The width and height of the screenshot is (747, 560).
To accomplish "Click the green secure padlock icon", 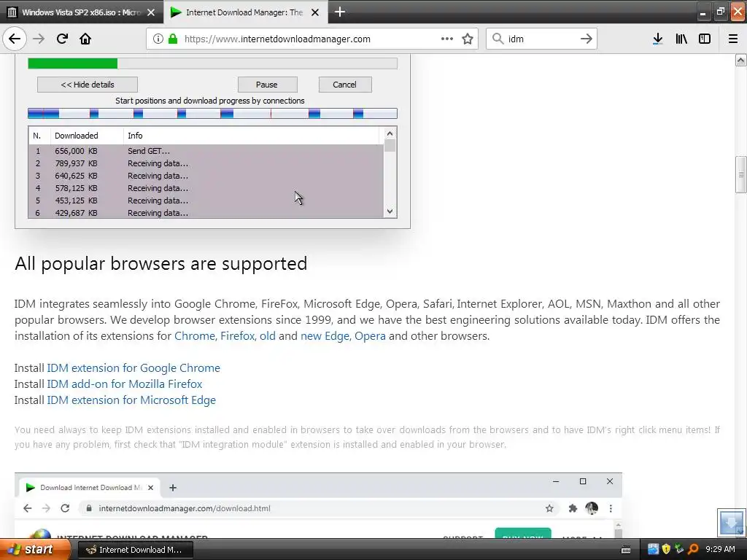I will 173,39.
